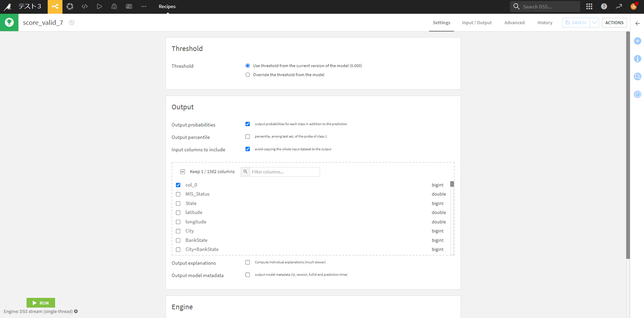Open the help question mark icon
Image resolution: width=644 pixels, height=318 pixels.
(x=604, y=6)
